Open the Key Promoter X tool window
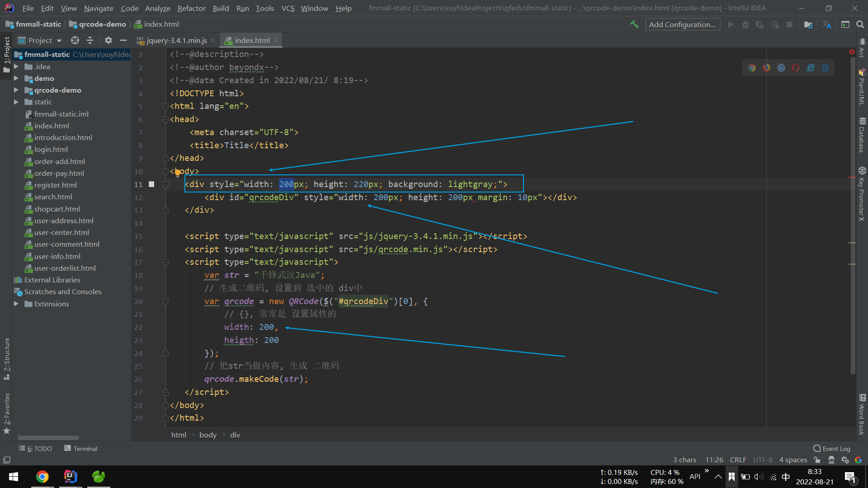Viewport: 868px width, 488px height. click(x=862, y=194)
